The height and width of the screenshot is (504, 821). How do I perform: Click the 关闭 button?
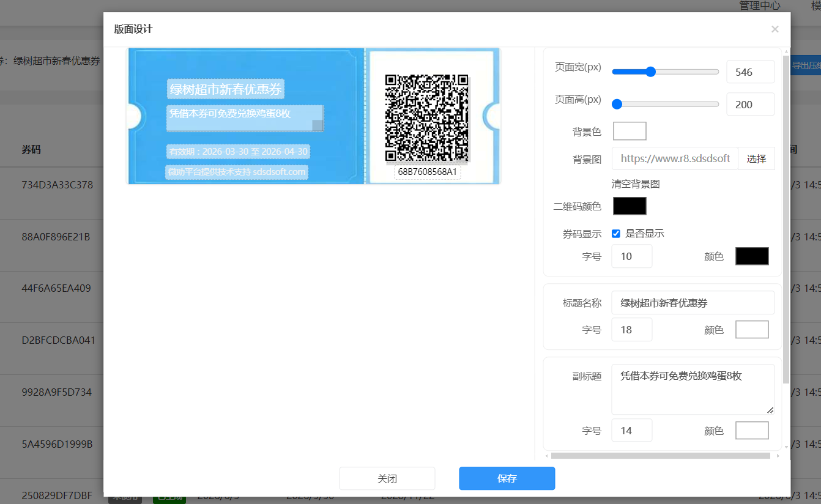pos(387,478)
